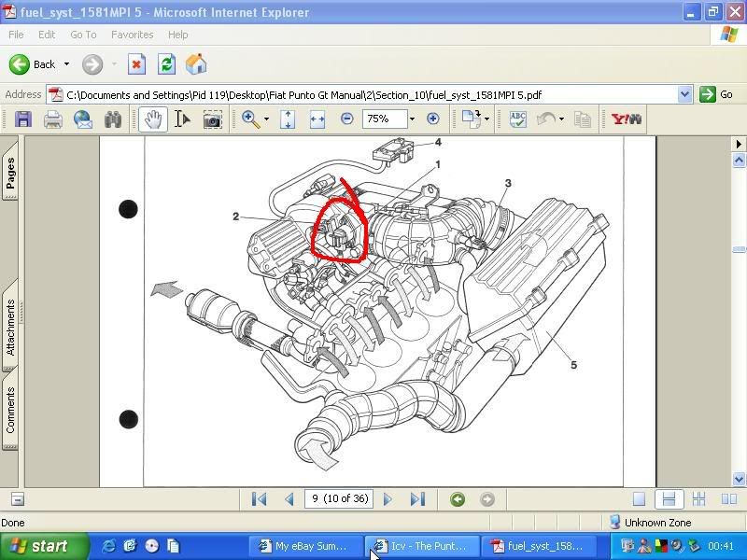Switch to single page layout
Screen dimensions: 747x560
pyautogui.click(x=640, y=499)
